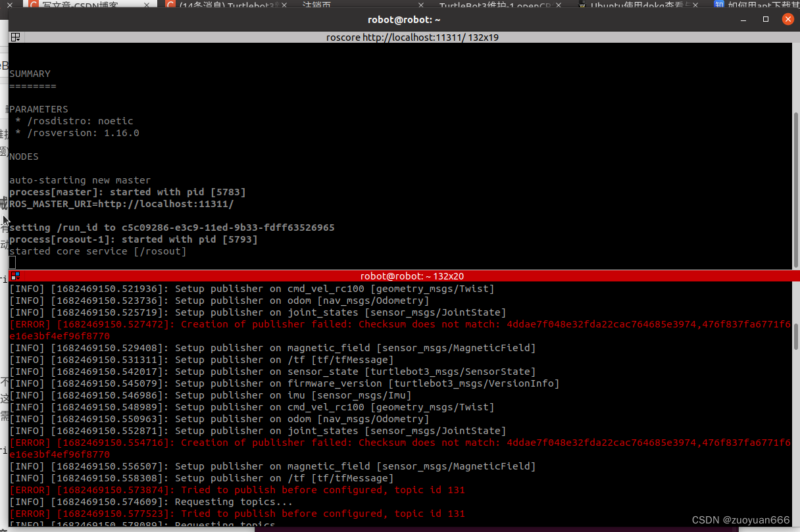Click the maximize icon on the terminal window
The image size is (800, 532).
765,19
